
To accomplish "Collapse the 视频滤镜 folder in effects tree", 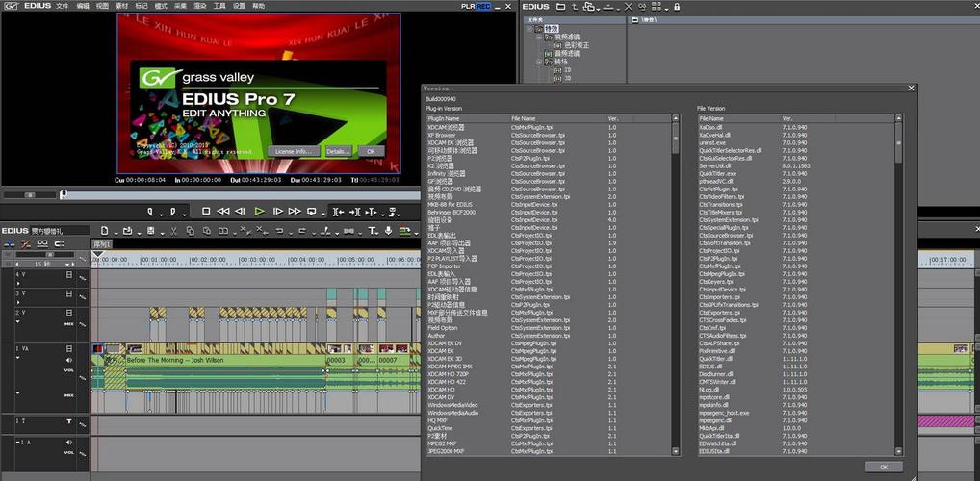I will pyautogui.click(x=539, y=38).
